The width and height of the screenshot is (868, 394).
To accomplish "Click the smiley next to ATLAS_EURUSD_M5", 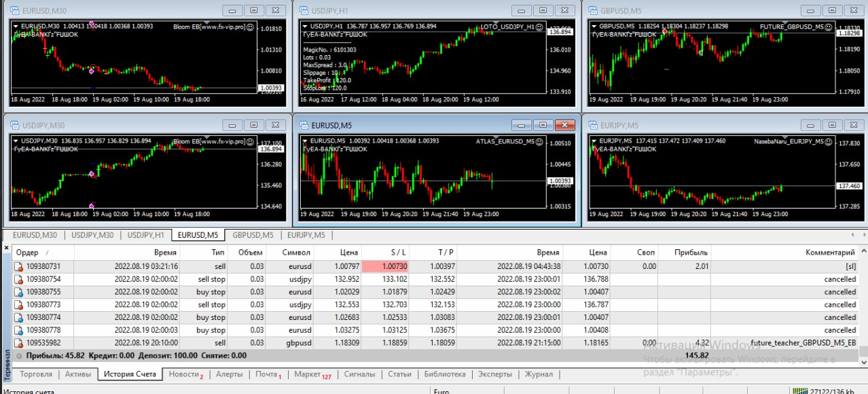I will (539, 141).
